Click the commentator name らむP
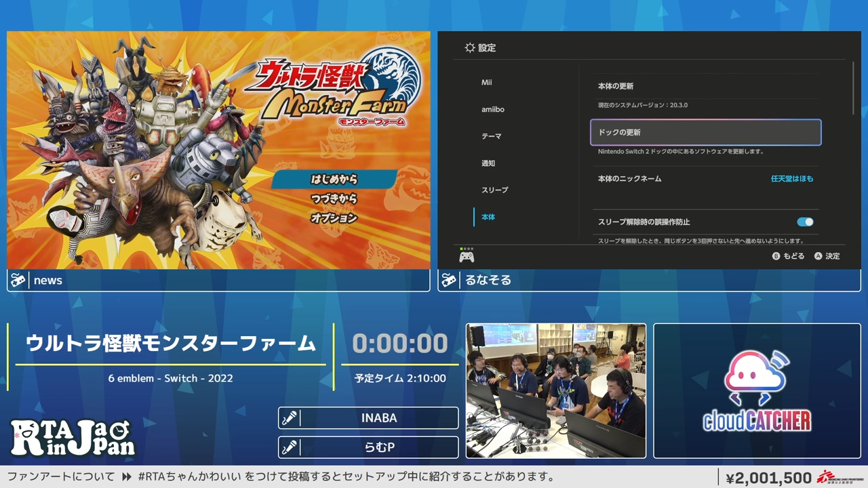 (x=379, y=447)
